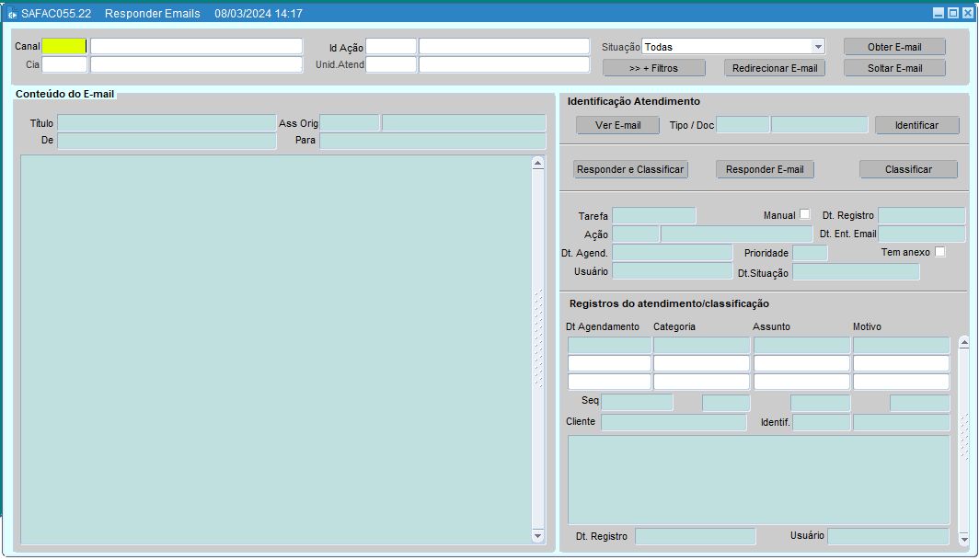Minimize the SAFAC055.22 window
This screenshot has height=560, width=979.
click(939, 13)
